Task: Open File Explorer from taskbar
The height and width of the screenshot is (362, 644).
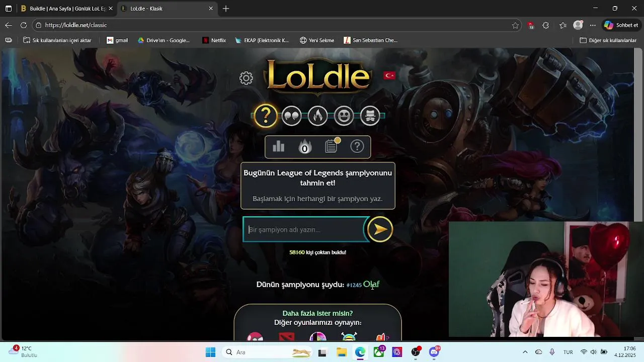Action: click(342, 352)
